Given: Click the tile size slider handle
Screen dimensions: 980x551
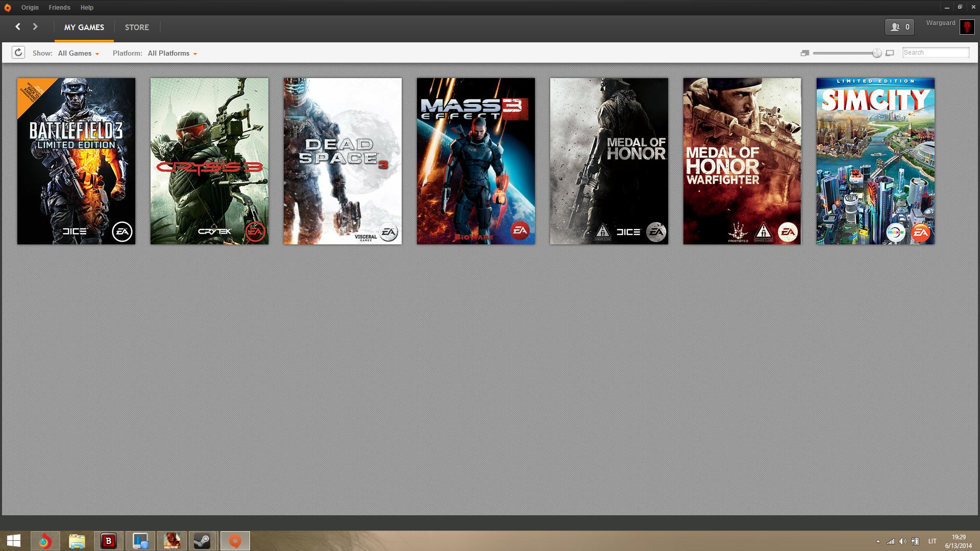Looking at the screenshot, I should 877,53.
